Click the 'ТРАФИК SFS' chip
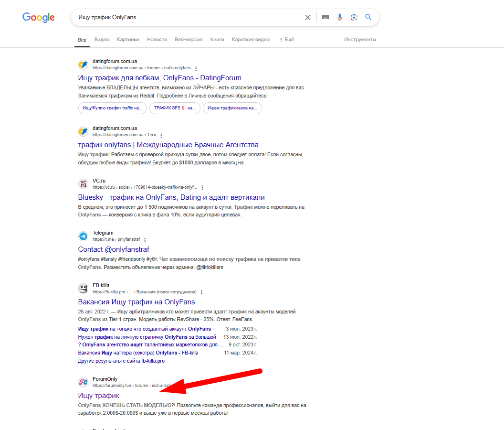This screenshot has width=504, height=430. coord(175,108)
